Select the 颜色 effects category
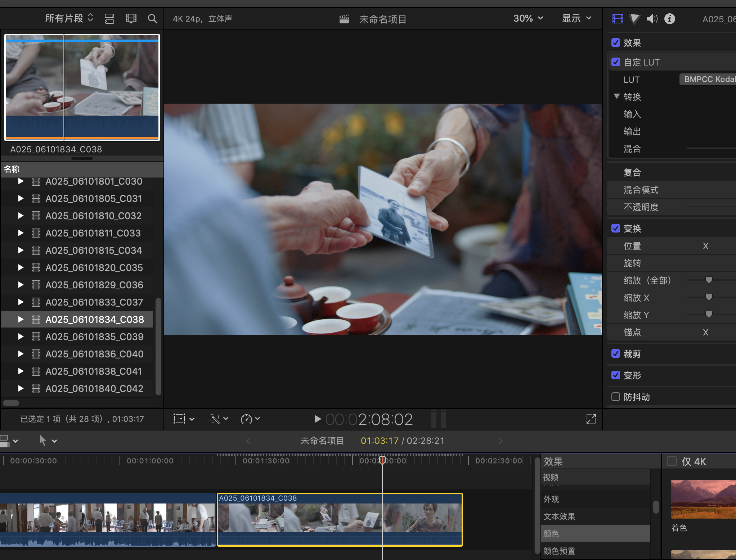This screenshot has height=560, width=736. (x=596, y=533)
